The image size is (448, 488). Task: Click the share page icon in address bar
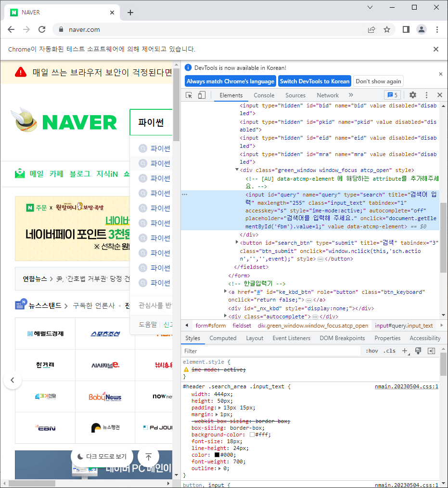click(x=371, y=29)
